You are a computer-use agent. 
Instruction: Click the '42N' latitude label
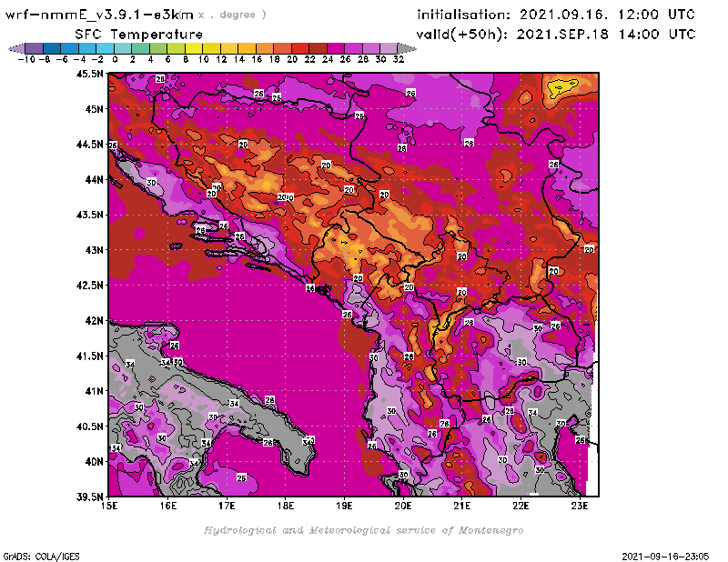coord(95,321)
